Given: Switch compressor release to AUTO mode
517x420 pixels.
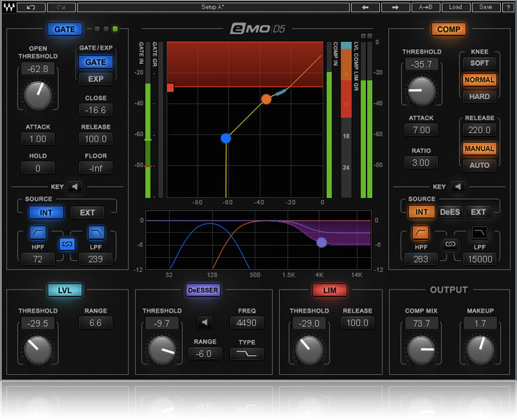Looking at the screenshot, I should click(x=479, y=165).
